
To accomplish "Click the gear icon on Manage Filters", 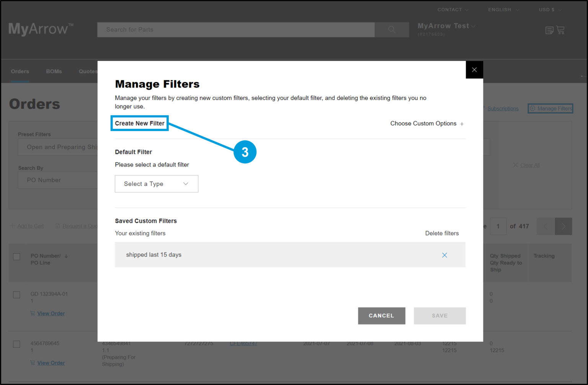I will point(533,108).
